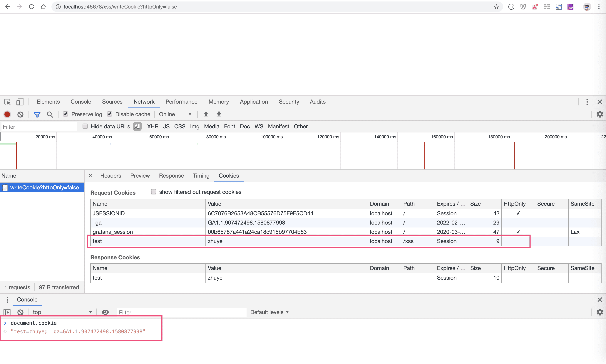Click the record network log button
This screenshot has width=606, height=364.
7,114
